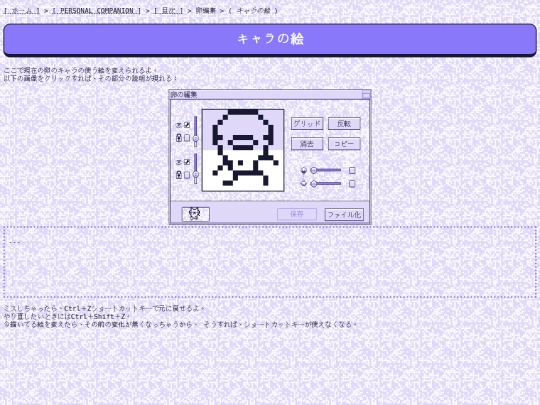Image resolution: width=540 pixels, height=405 pixels.
Task: Tick the checkbox right of the upper horizontal slider
Action: tap(352, 170)
